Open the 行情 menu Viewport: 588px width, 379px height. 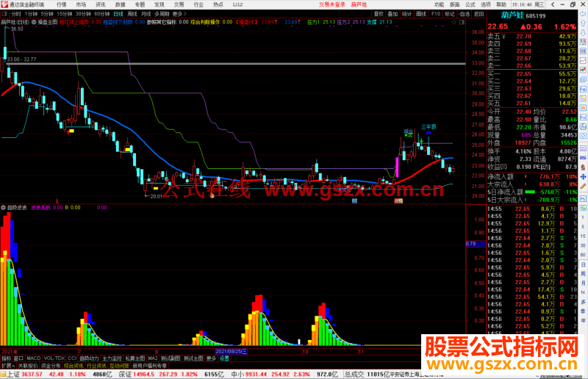pyautogui.click(x=62, y=4)
